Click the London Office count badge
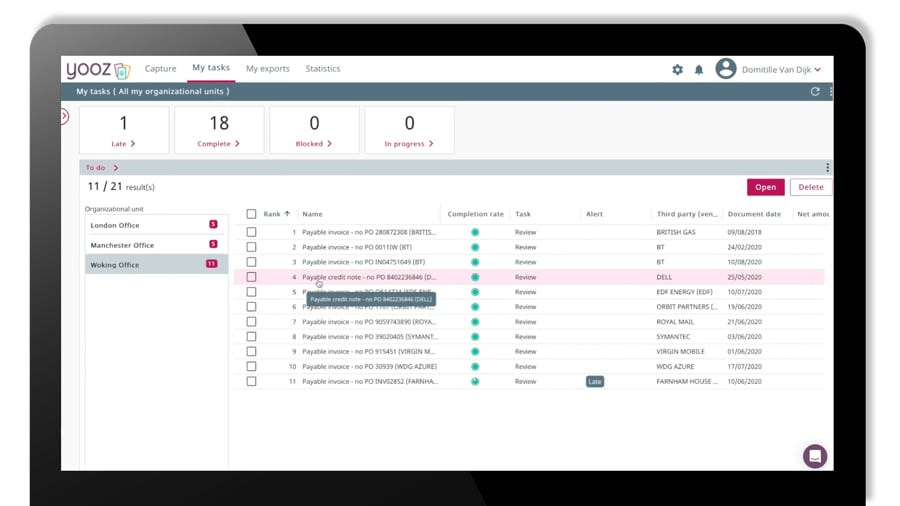The image size is (900, 506). click(x=213, y=224)
